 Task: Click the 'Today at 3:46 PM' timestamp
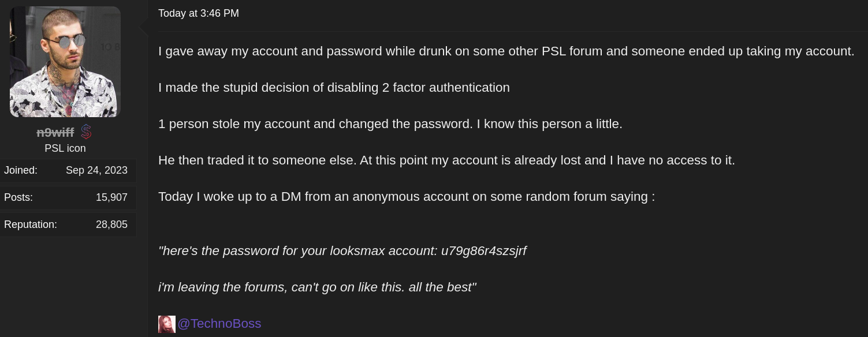coord(198,13)
